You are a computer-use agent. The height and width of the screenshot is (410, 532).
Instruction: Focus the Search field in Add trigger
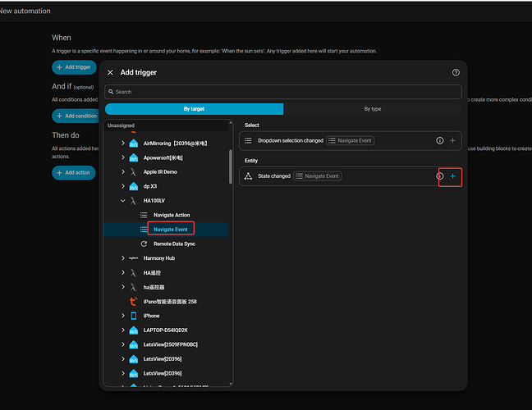(283, 92)
